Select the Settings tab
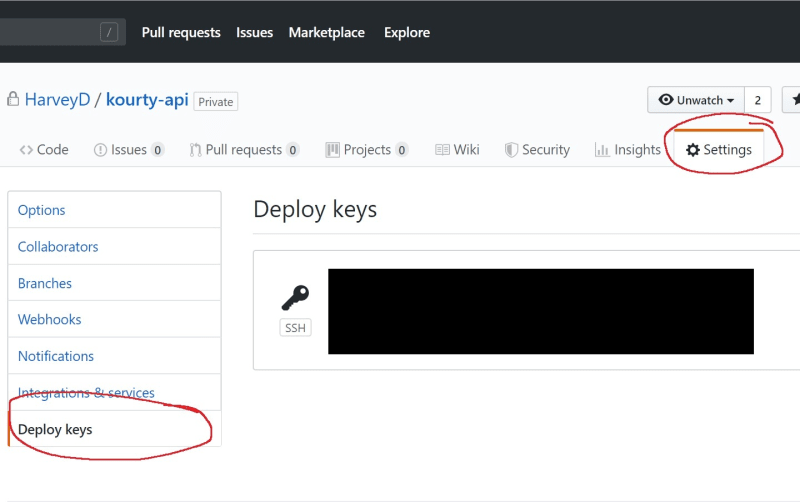 718,149
